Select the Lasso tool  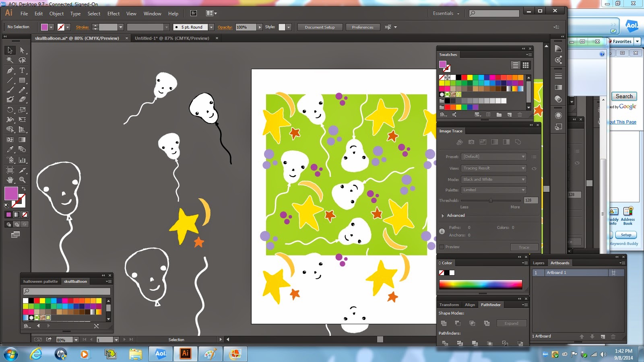[x=22, y=60]
